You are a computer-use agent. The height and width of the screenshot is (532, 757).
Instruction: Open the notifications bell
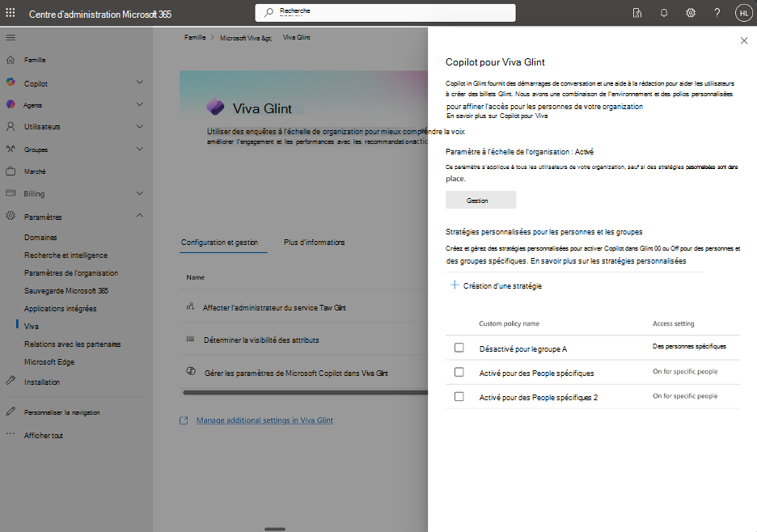(x=663, y=12)
